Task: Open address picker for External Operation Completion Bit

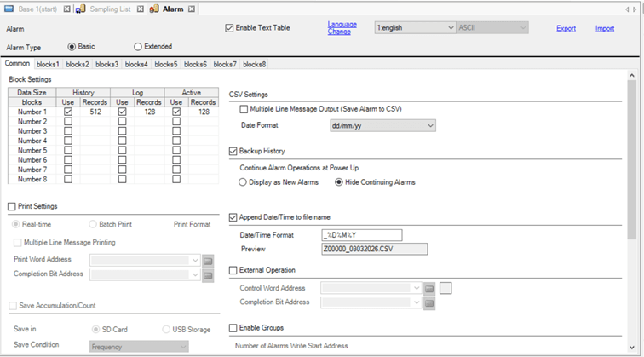Action: coord(429,302)
